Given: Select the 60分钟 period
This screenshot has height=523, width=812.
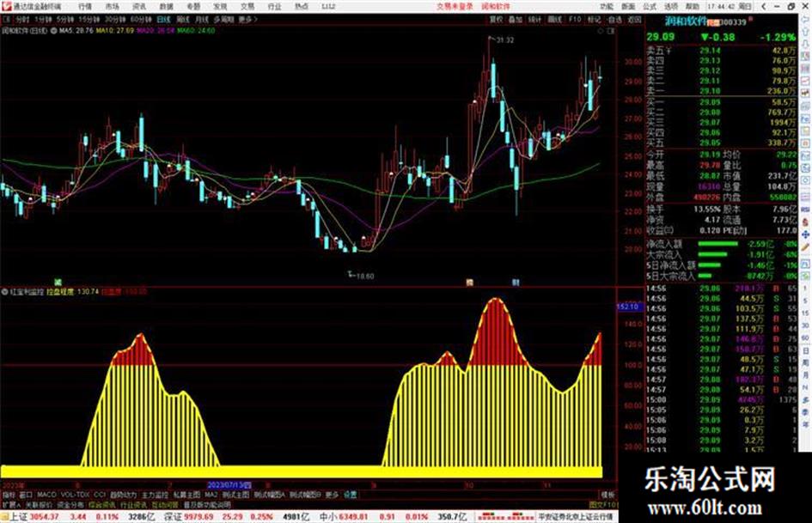Looking at the screenshot, I should pos(141,19).
